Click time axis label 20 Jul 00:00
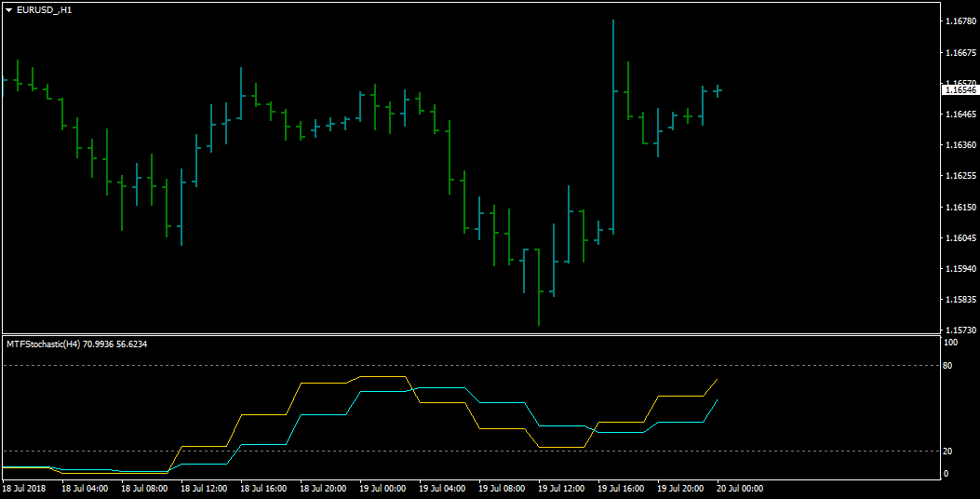Image resolution: width=980 pixels, height=499 pixels. click(740, 489)
